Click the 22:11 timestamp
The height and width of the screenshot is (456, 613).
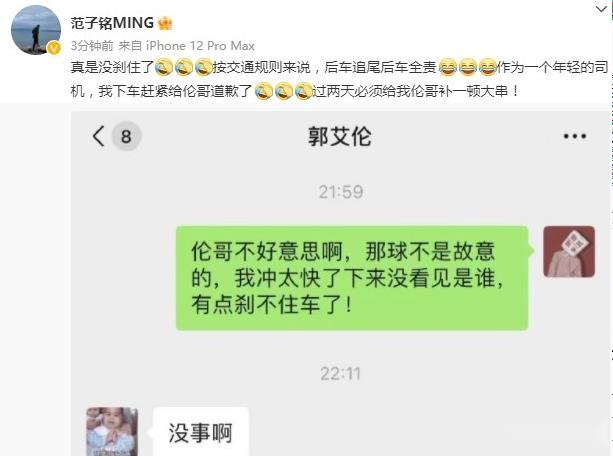[341, 374]
